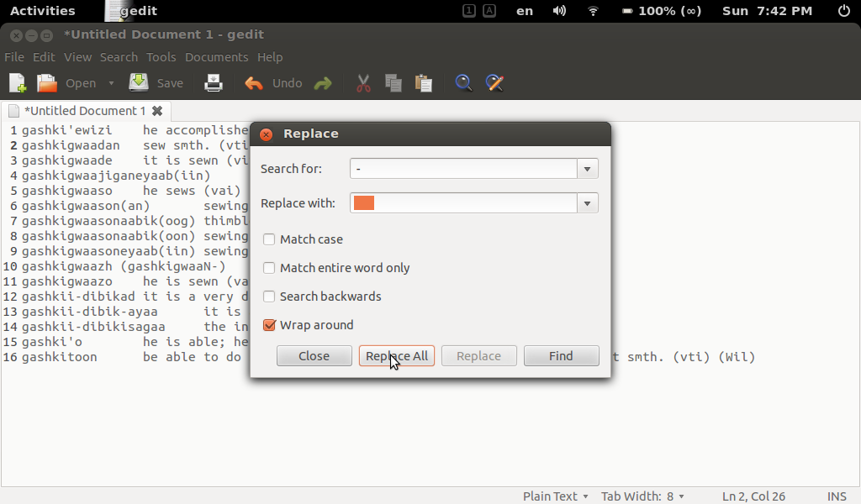The width and height of the screenshot is (861, 504).
Task: Open the Plain Text syntax dropdown
Action: (555, 496)
